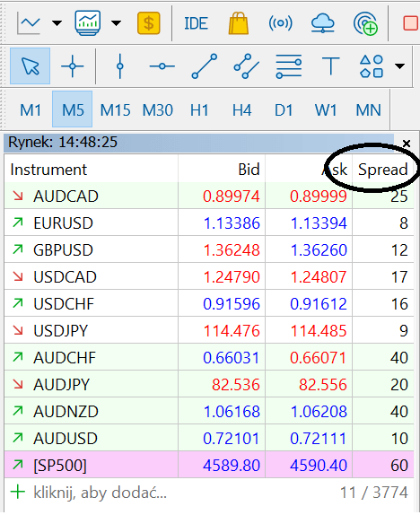Select the USDCHF instrument row
The height and width of the screenshot is (515, 420).
click(209, 304)
